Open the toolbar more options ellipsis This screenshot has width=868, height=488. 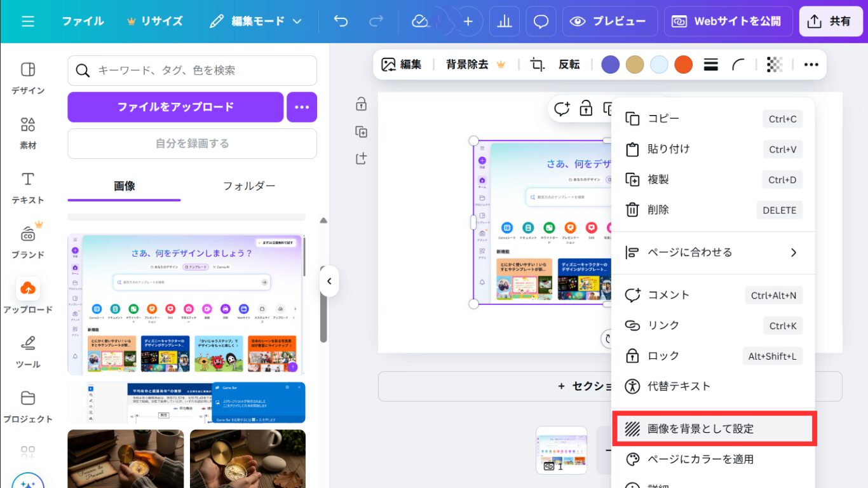click(811, 64)
